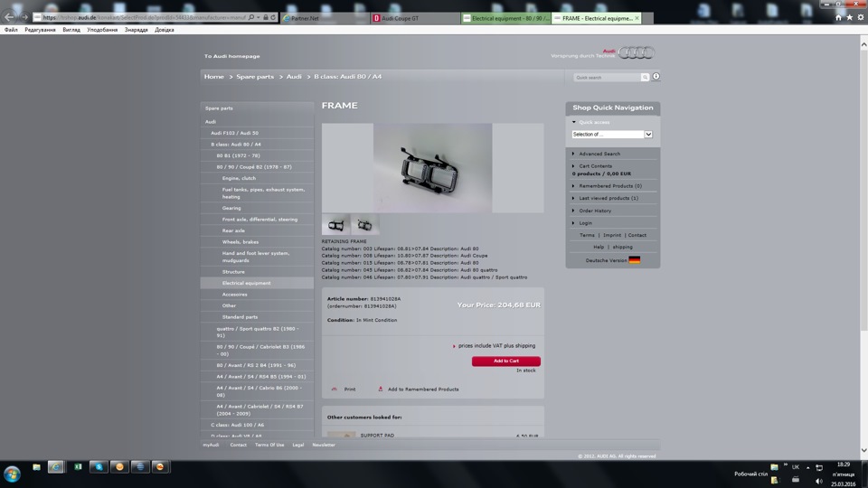Viewport: 868px width, 488px height.
Task: Click the page vertical scrollbar down arrow
Action: point(863,450)
